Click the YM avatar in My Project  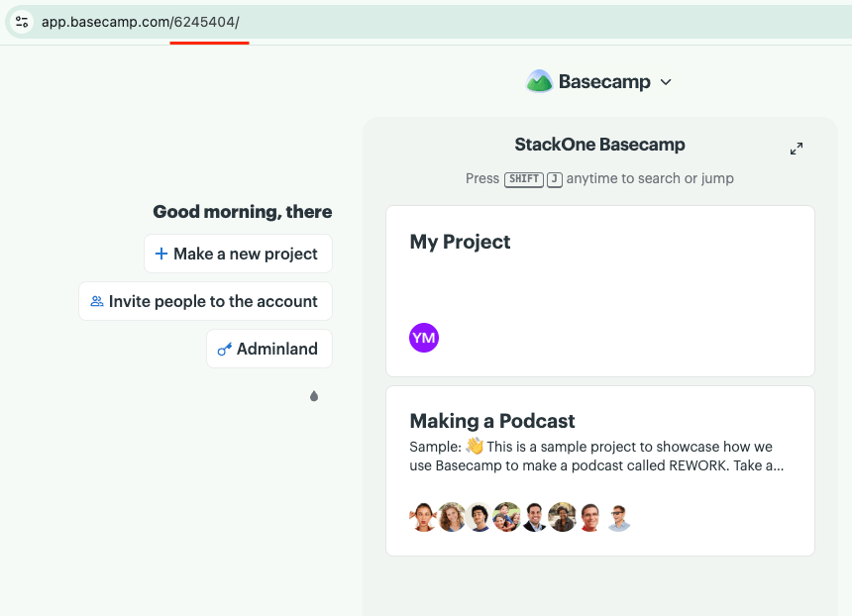424,338
